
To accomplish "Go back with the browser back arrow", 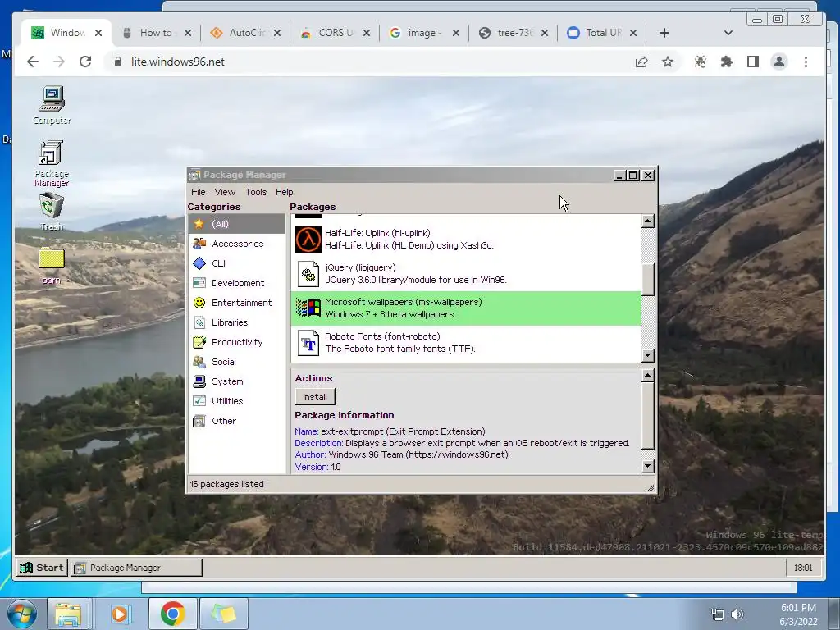I will 33,62.
